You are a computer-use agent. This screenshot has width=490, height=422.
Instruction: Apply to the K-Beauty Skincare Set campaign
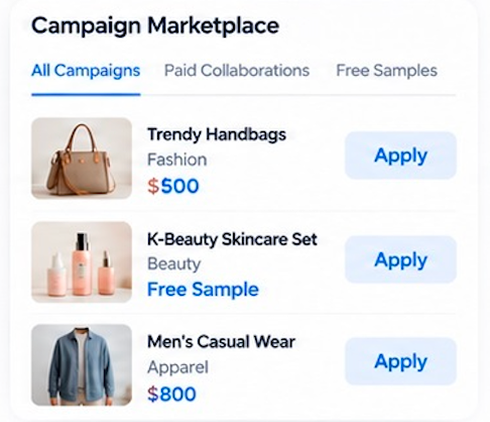coord(401,259)
